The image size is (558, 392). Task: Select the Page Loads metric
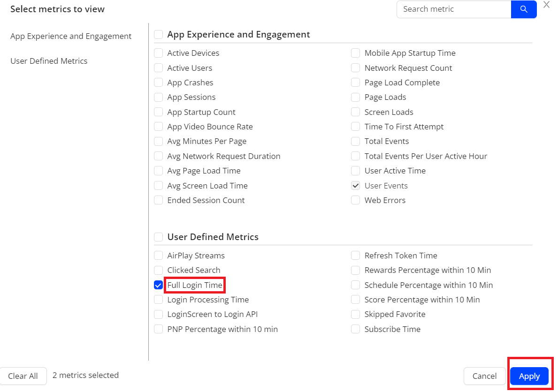[356, 97]
